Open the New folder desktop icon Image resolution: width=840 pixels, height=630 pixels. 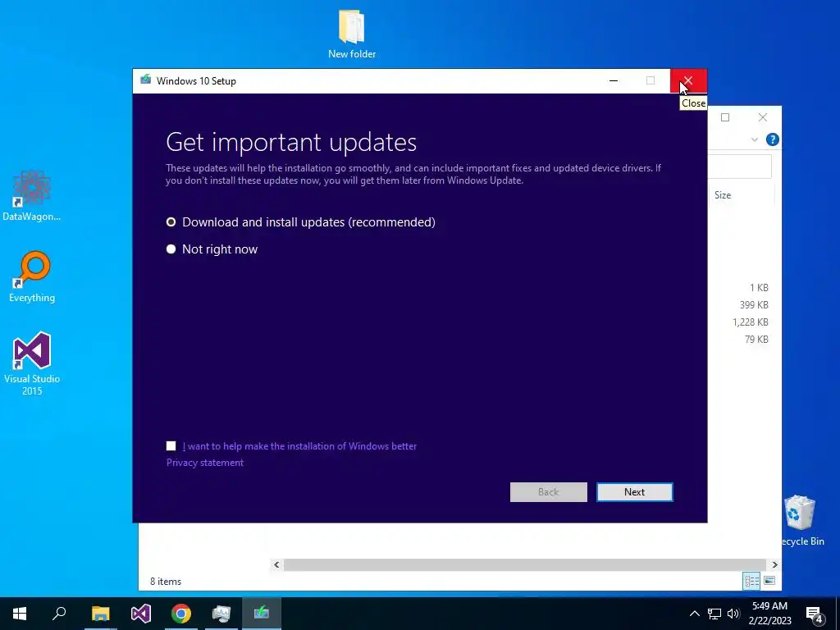click(351, 33)
